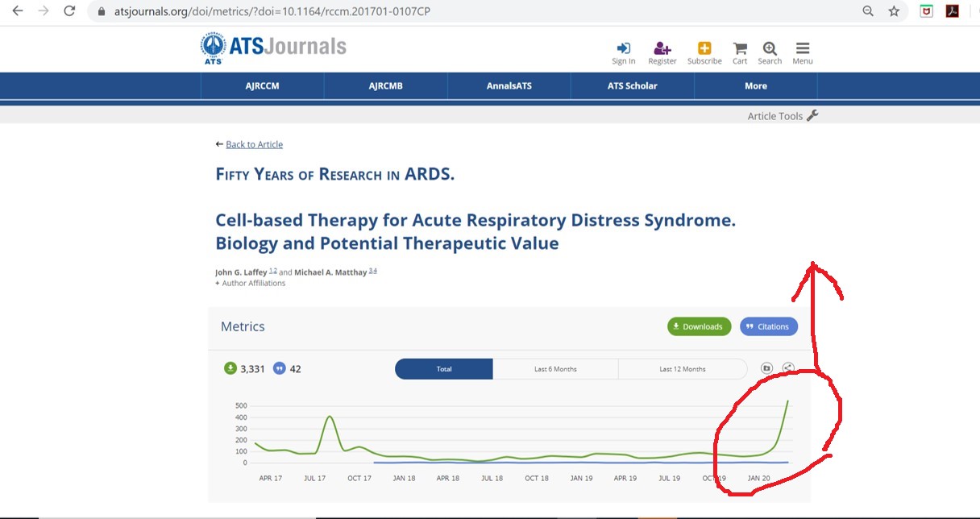This screenshot has width=980, height=519.
Task: Click the 3,331 downloads count
Action: click(252, 369)
